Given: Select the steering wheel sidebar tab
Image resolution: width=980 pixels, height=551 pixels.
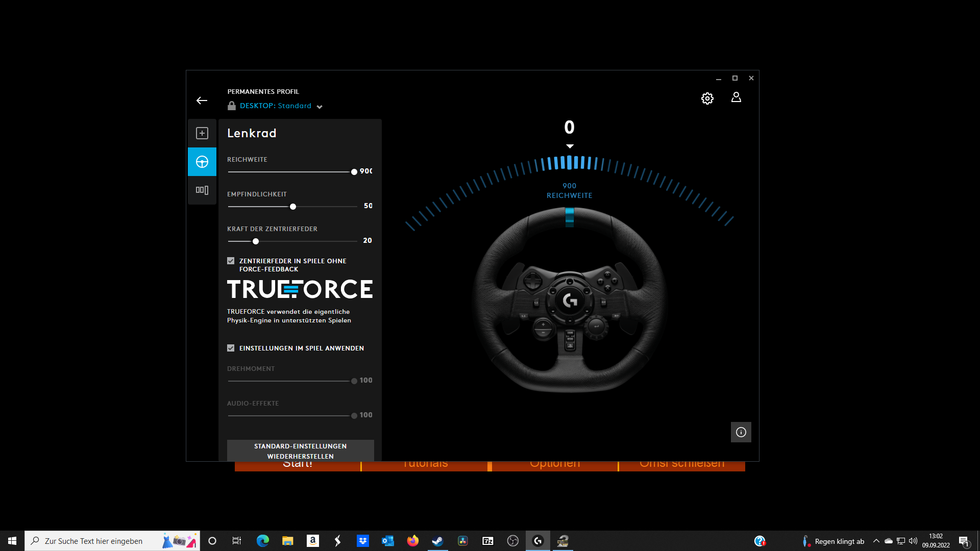Looking at the screenshot, I should tap(202, 162).
